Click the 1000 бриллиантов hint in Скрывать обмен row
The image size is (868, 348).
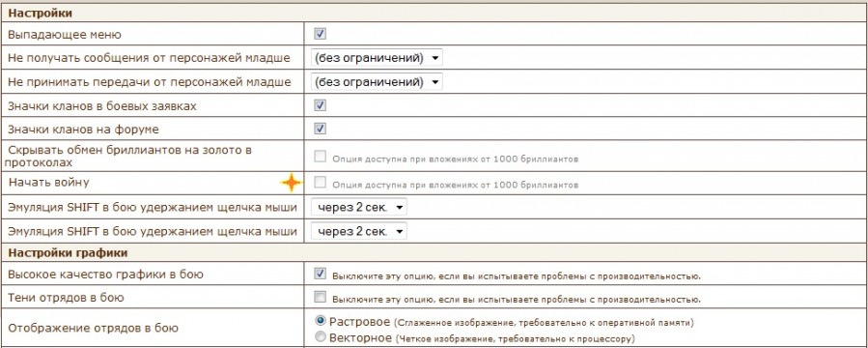point(456,159)
